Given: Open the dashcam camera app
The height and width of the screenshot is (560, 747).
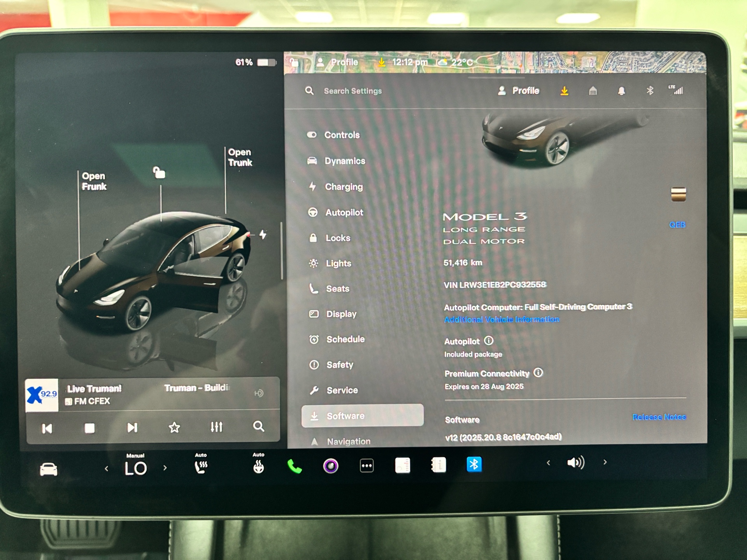Looking at the screenshot, I should (331, 465).
